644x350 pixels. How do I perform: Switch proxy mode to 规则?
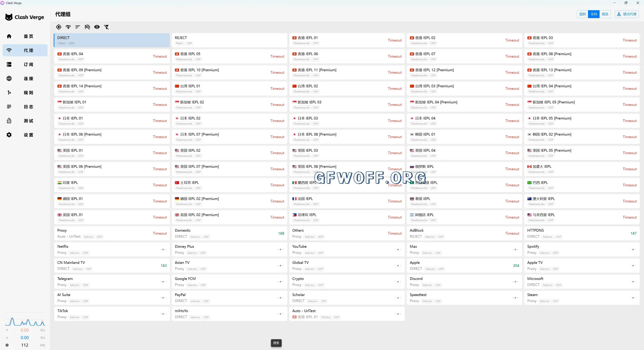tap(582, 14)
